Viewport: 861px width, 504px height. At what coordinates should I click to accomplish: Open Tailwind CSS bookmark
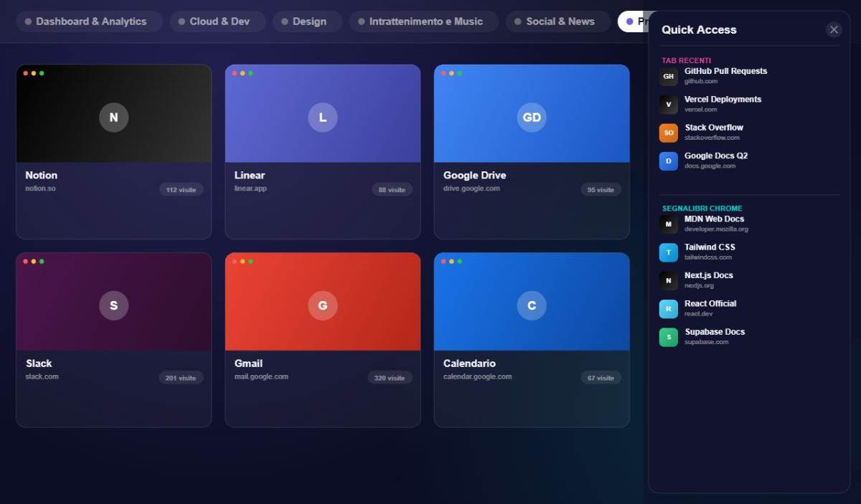pyautogui.click(x=749, y=252)
